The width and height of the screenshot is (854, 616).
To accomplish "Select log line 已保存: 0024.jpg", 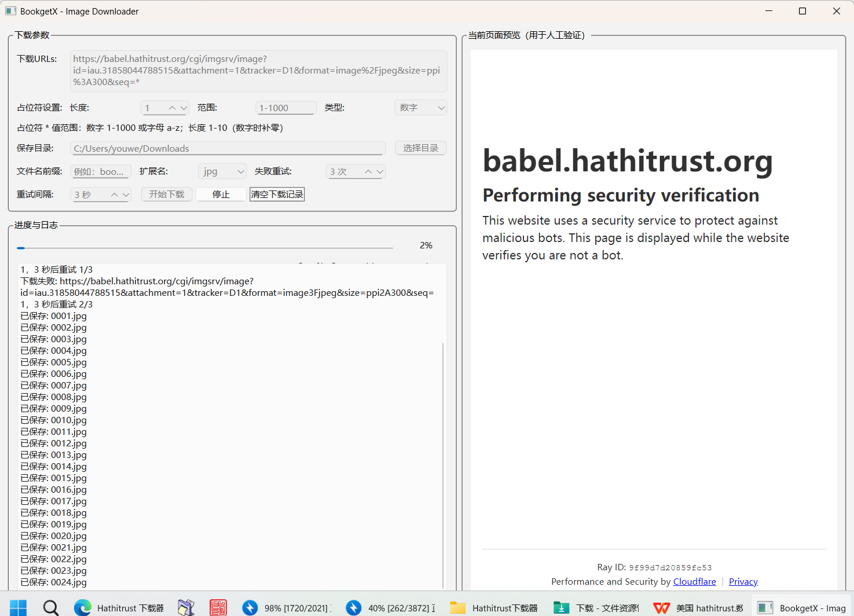I will coord(54,582).
